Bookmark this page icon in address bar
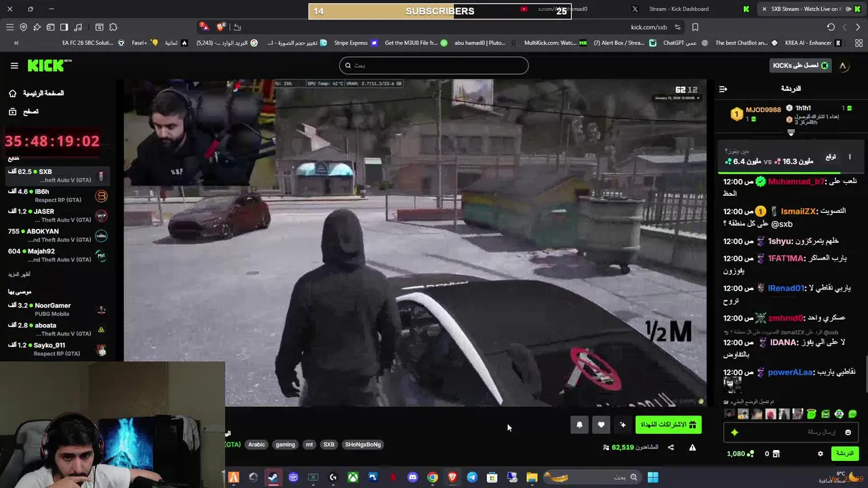868x488 pixels. coord(695,27)
